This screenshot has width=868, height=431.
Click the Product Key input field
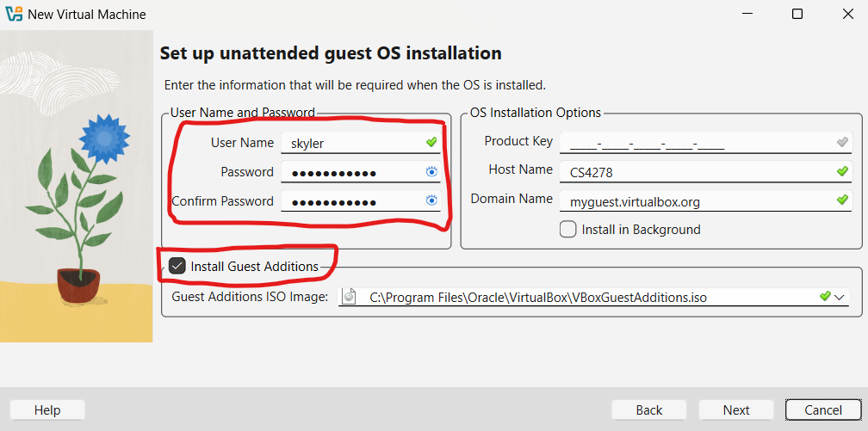pyautogui.click(x=693, y=143)
